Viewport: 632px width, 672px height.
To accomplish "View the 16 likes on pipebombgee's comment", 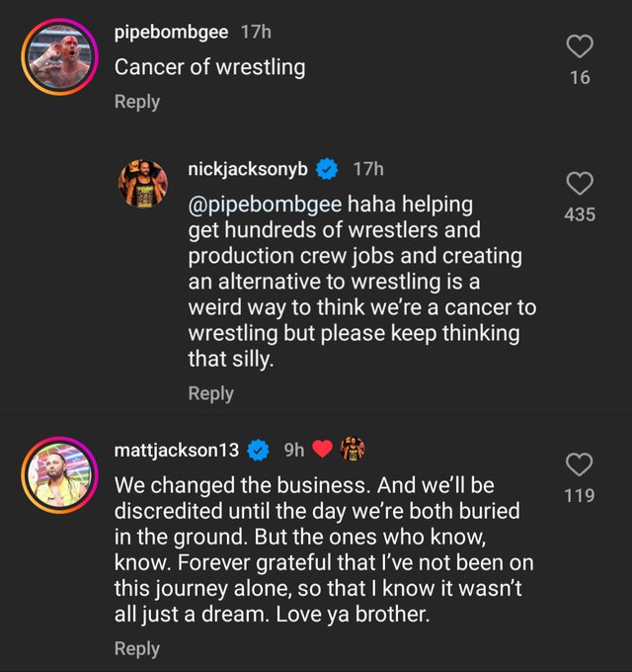I will [x=580, y=77].
